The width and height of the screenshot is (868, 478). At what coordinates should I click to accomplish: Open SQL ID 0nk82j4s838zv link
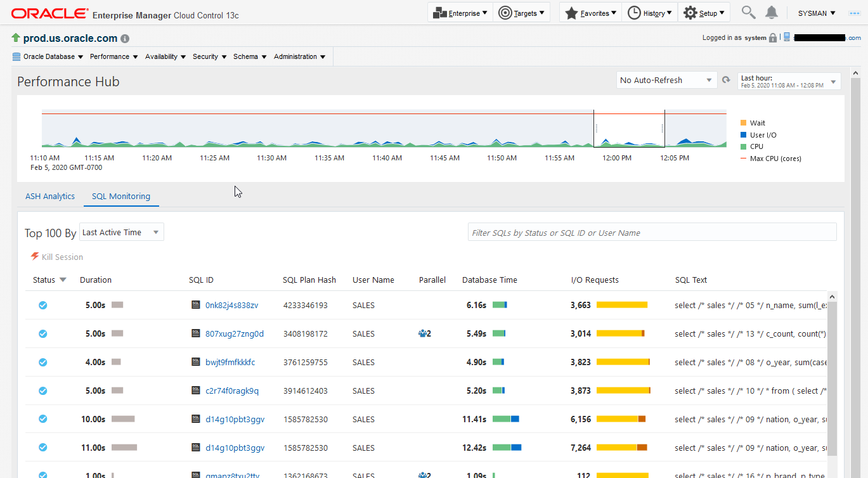coord(232,305)
